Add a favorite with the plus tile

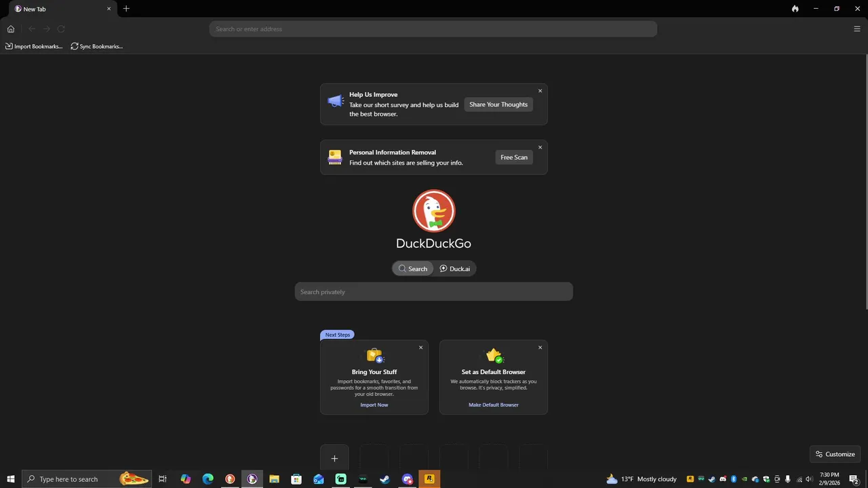tap(334, 458)
